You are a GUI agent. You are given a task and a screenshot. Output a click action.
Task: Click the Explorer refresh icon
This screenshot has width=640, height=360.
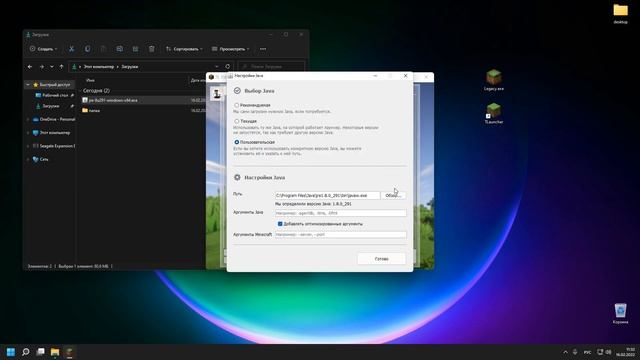(x=227, y=67)
